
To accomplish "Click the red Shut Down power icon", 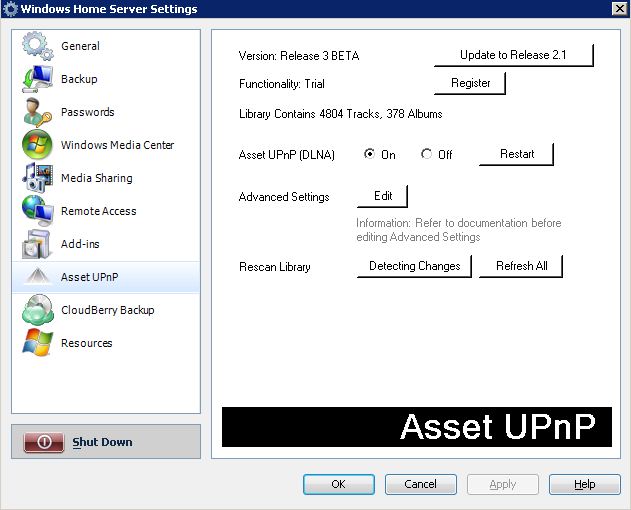I will (44, 442).
